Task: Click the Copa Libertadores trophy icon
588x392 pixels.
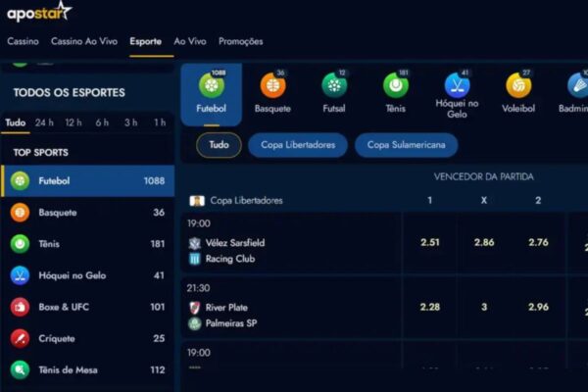Action: (x=197, y=201)
